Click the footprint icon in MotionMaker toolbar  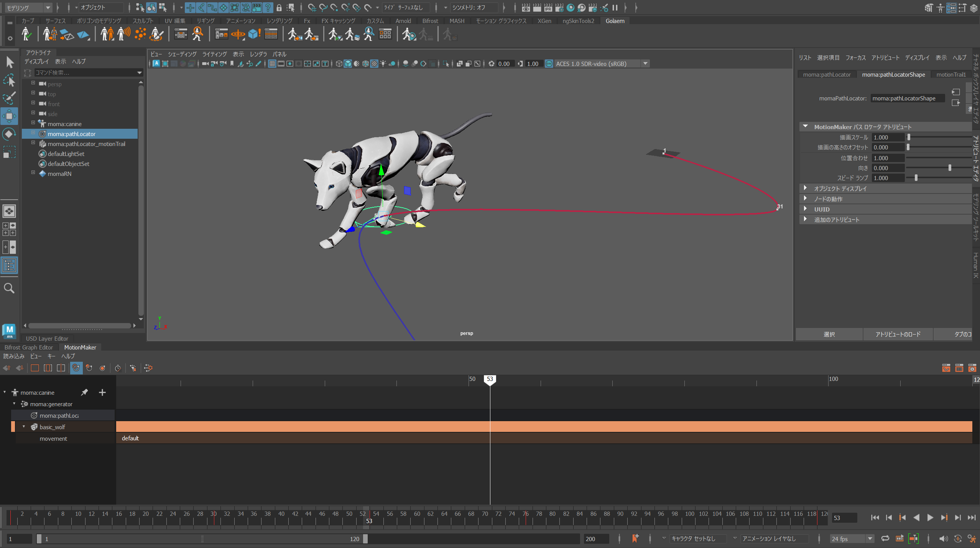click(x=133, y=368)
